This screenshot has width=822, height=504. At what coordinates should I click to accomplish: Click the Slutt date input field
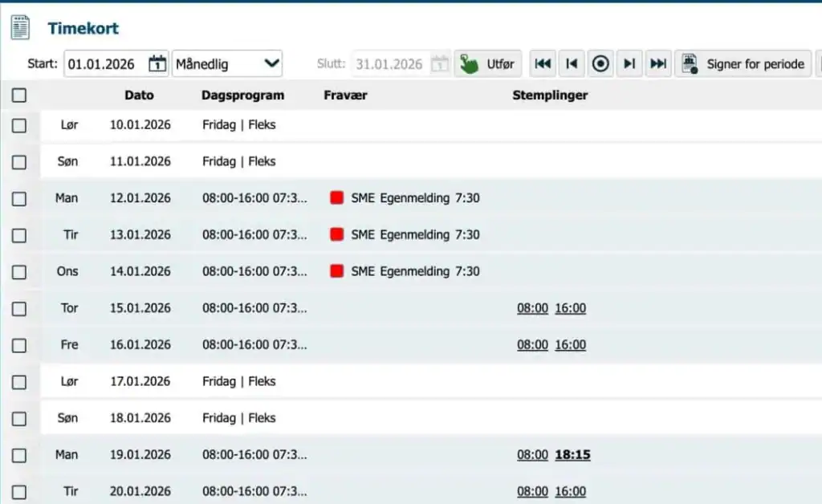click(x=391, y=64)
